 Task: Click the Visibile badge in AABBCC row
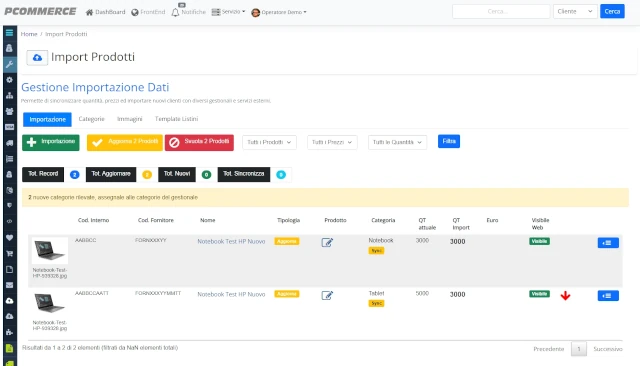(539, 241)
